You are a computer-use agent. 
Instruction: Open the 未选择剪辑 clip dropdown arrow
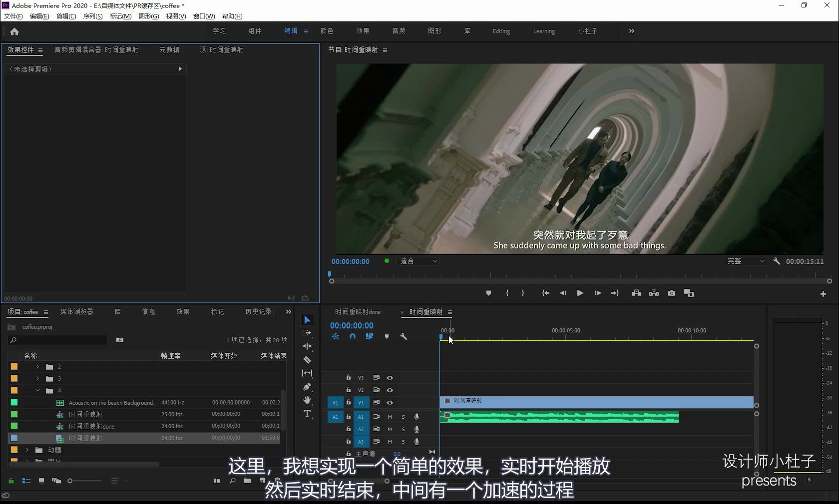(180, 69)
